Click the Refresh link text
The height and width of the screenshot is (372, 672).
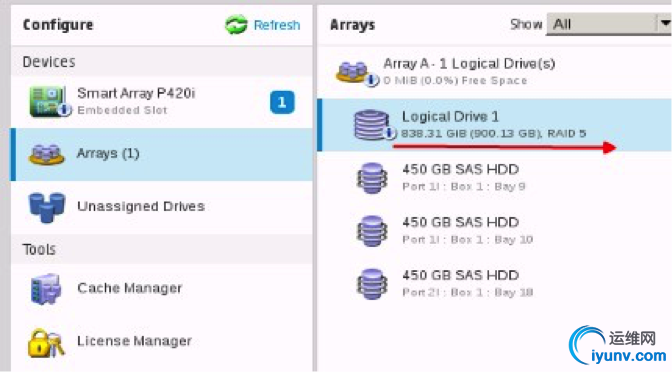277,25
